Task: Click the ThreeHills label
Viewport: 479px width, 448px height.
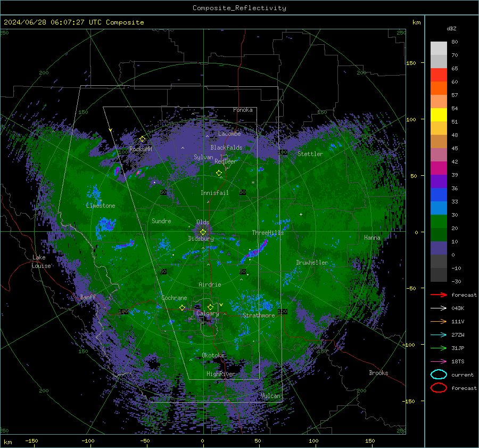Action: click(x=268, y=233)
